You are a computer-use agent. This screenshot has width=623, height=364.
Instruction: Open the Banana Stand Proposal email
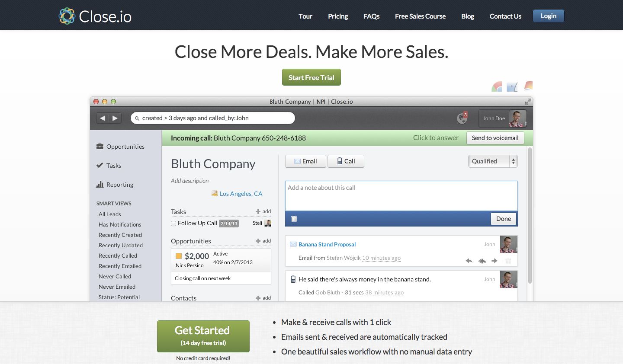[327, 244]
